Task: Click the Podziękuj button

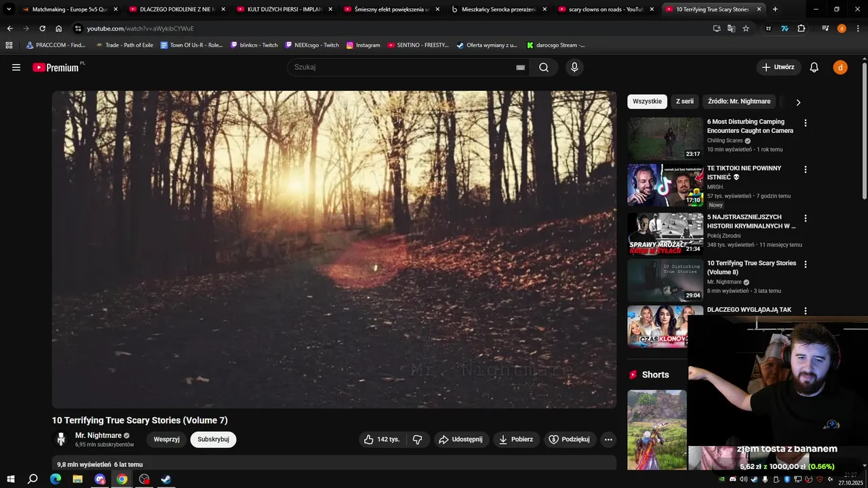Action: [x=570, y=439]
